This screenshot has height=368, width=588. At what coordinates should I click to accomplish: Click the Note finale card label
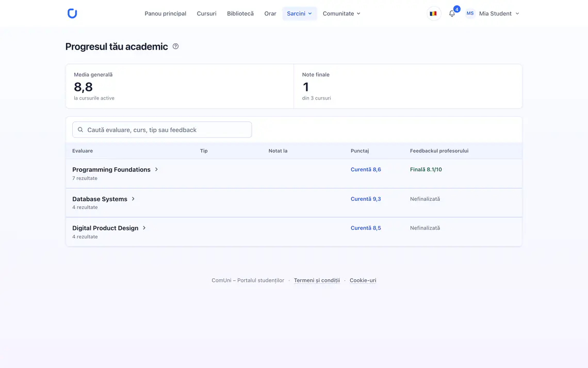click(316, 75)
